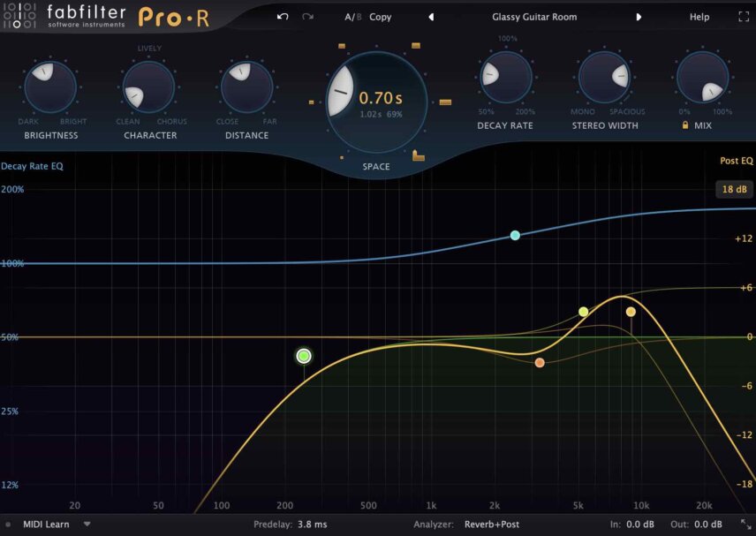Click the Decay Rate EQ label
The height and width of the screenshot is (536, 756).
pyautogui.click(x=32, y=166)
